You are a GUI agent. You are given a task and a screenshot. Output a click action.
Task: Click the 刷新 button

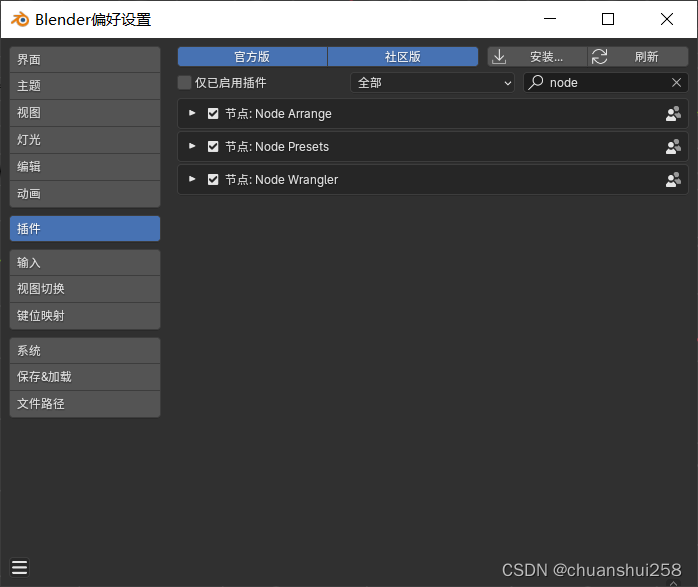[x=638, y=57]
